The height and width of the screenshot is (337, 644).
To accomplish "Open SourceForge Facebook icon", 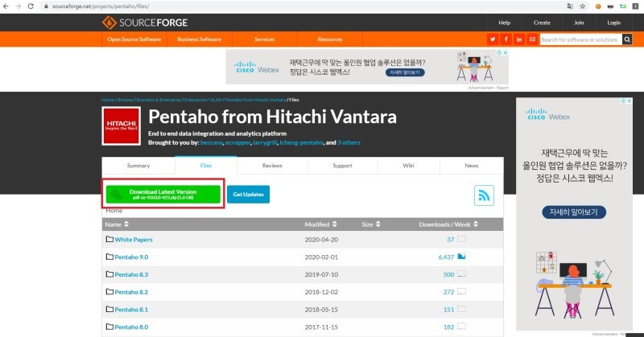I will [x=506, y=39].
